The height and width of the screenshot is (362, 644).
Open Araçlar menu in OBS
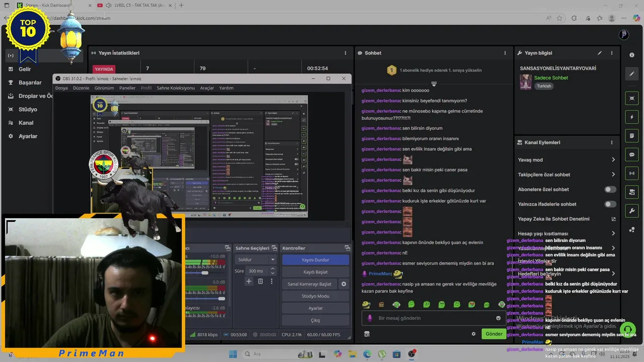click(x=207, y=88)
